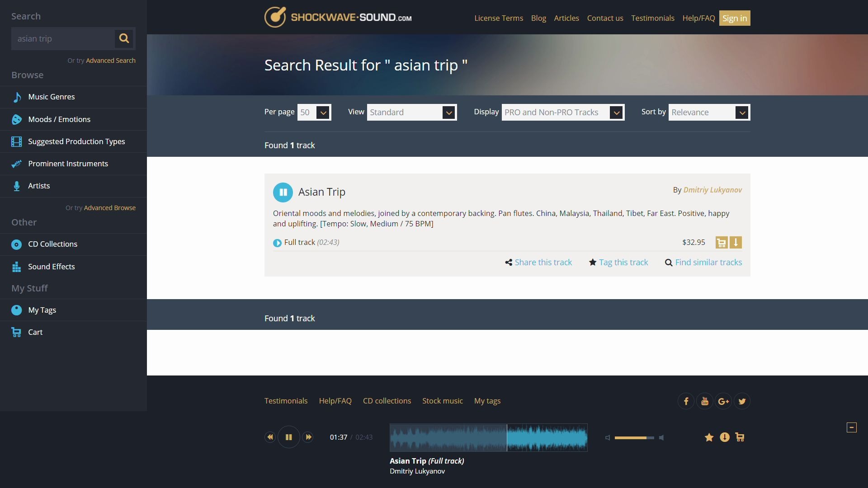Screen dimensions: 868x488
Task: Open My tags footer link
Action: pos(487,401)
